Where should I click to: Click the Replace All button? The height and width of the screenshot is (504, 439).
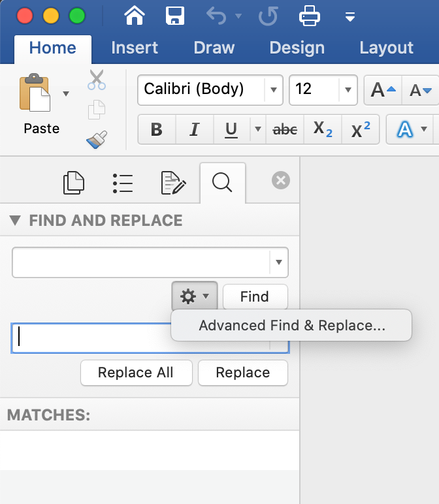coord(137,373)
